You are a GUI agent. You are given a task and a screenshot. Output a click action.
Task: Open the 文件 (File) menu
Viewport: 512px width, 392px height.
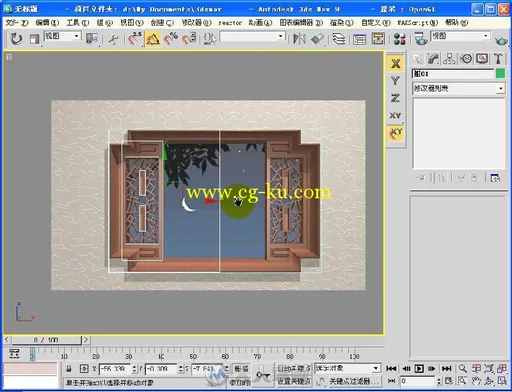click(x=16, y=23)
